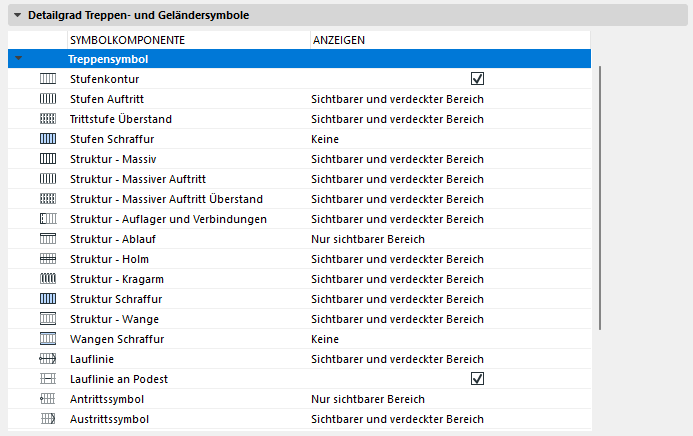
Task: Collapse the Treppensymbol group
Action: [18, 59]
